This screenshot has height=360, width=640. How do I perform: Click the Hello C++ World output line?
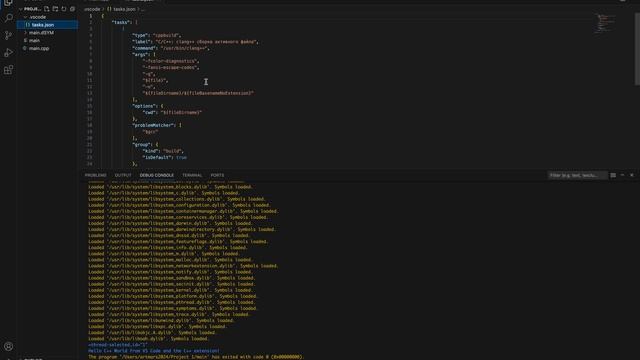pos(154,351)
